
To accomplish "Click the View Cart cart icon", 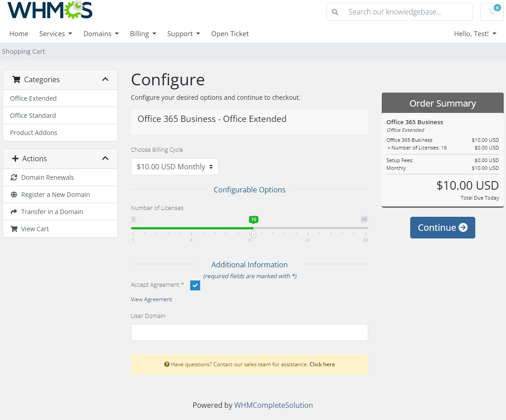I will point(14,229).
